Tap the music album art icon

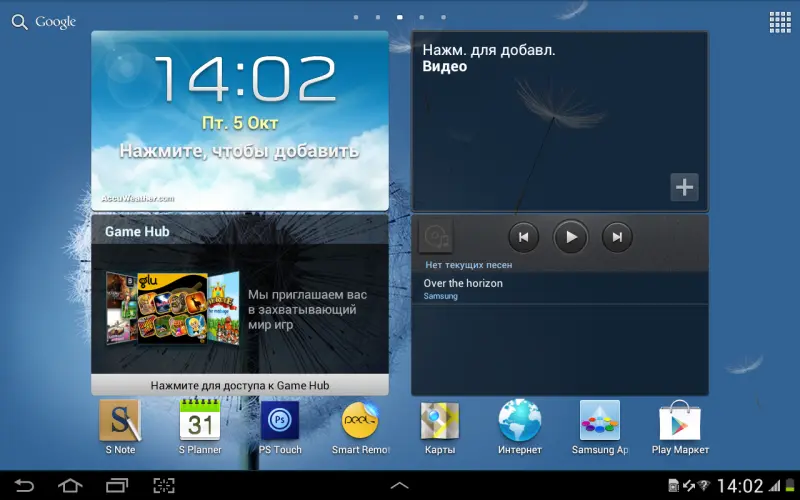(435, 237)
